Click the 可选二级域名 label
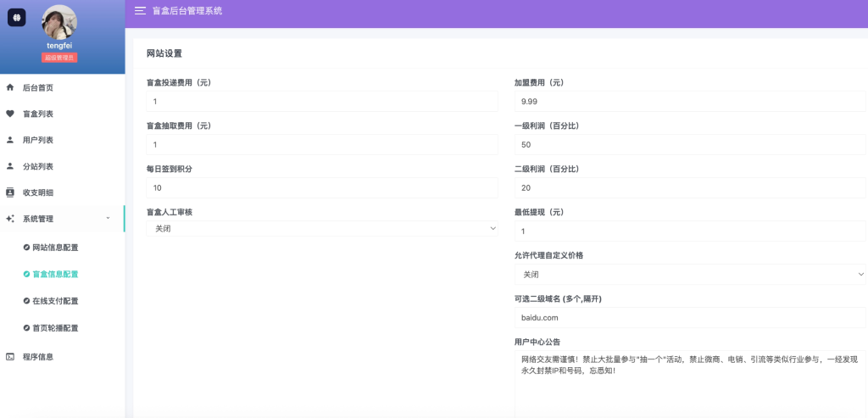The width and height of the screenshot is (868, 418). 558,299
